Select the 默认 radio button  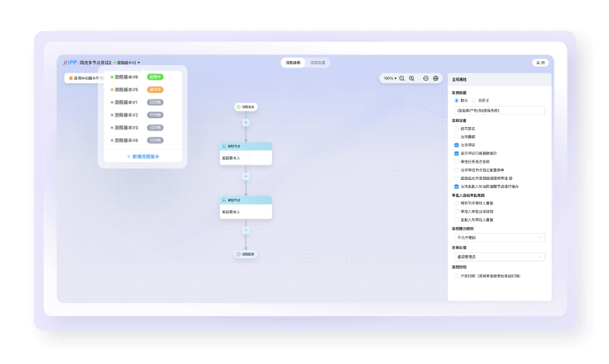457,101
